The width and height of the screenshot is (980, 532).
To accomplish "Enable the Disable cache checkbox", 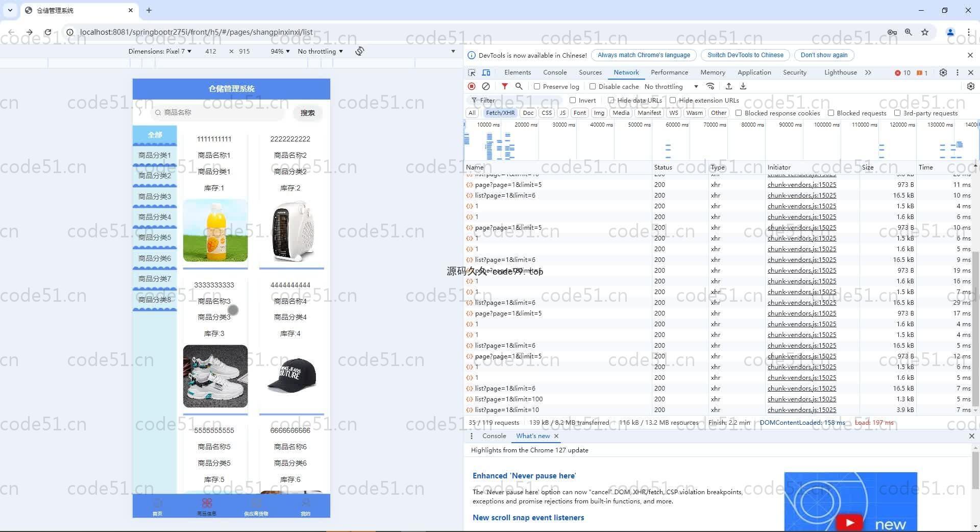I will click(593, 86).
